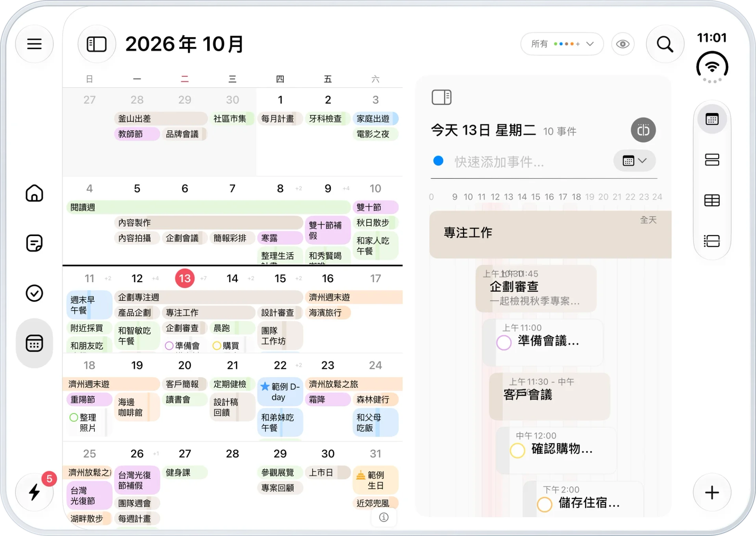
Task: Open the 專注工作 all-day event
Action: 550,234
